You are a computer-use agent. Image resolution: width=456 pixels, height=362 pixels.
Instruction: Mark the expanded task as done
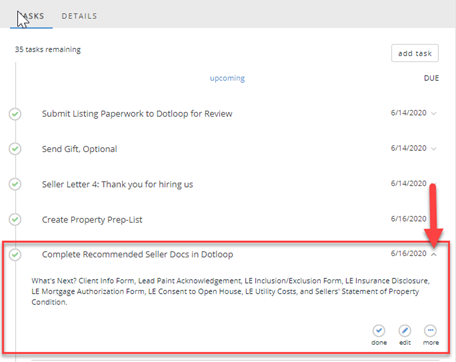point(379,331)
